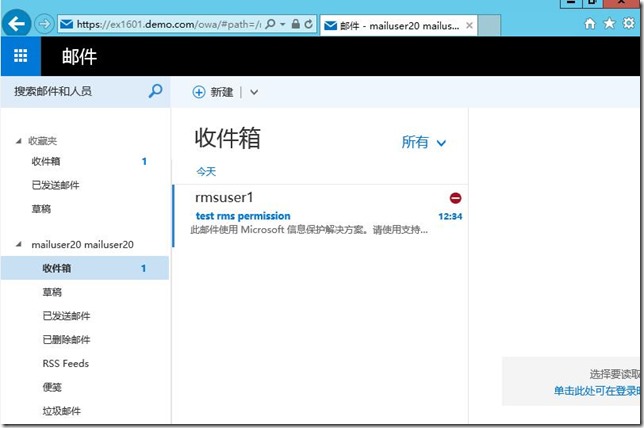Open the app launcher grid icon
The image size is (644, 428).
[x=21, y=56]
